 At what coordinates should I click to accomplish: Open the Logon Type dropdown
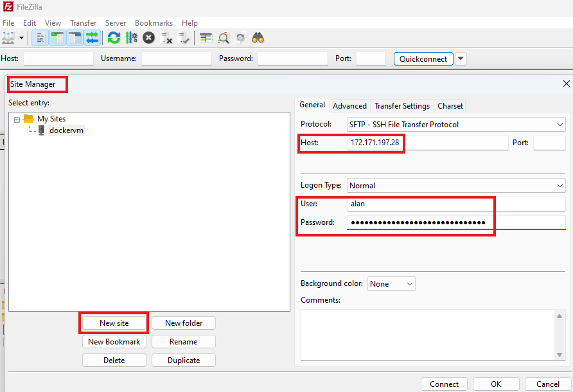456,185
